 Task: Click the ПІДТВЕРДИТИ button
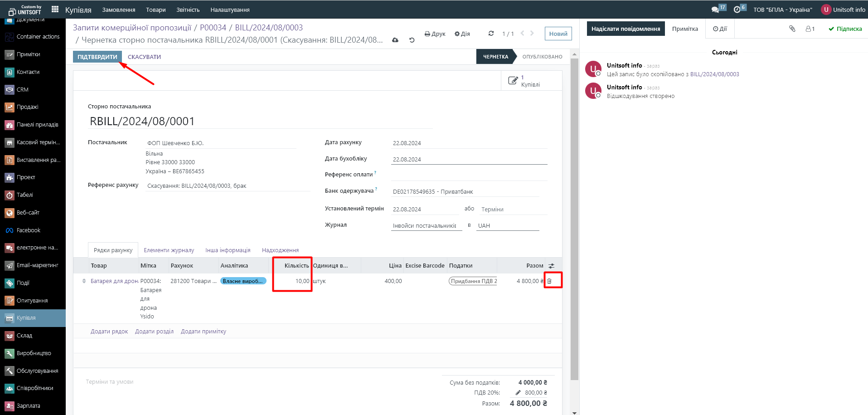(97, 57)
